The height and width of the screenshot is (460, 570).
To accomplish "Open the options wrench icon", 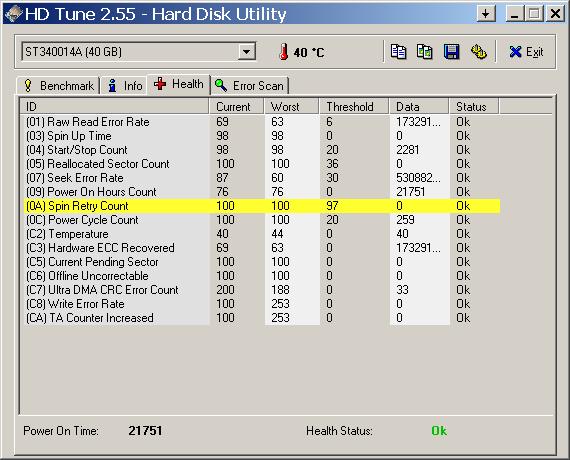I will coord(478,52).
